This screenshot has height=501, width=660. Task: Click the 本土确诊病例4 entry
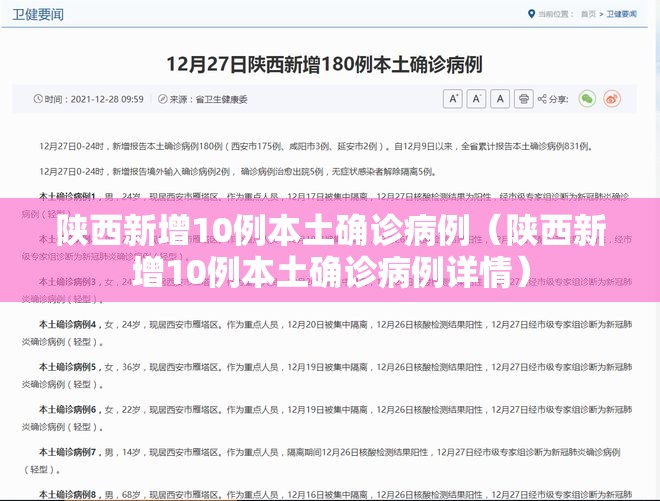tap(327, 333)
